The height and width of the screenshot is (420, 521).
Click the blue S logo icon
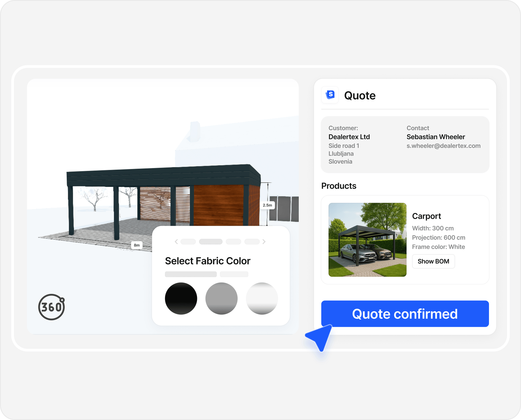coord(330,95)
